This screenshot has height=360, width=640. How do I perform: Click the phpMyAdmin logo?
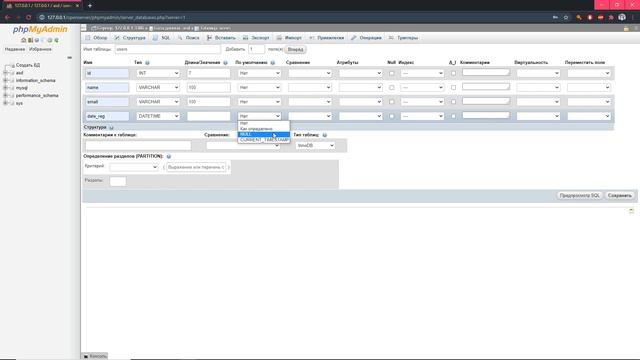pyautogui.click(x=40, y=29)
